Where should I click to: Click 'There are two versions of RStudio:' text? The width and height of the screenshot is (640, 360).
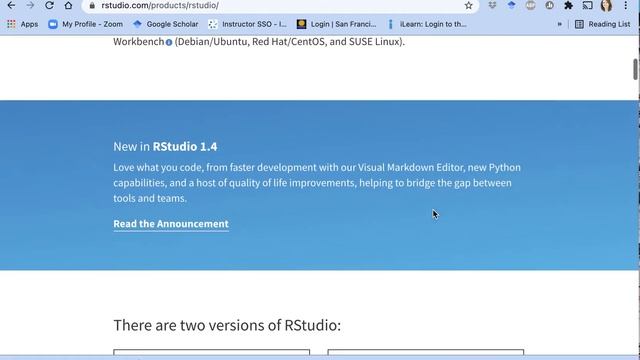[227, 325]
